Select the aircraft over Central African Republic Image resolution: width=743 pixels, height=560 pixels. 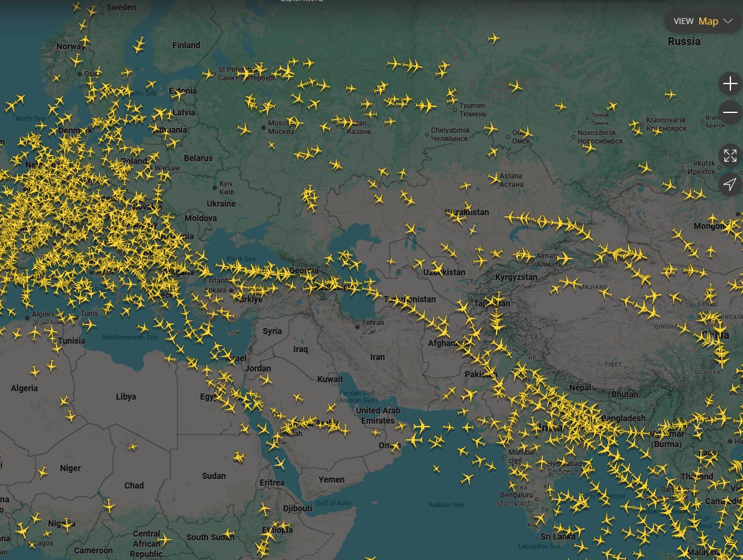(164, 539)
